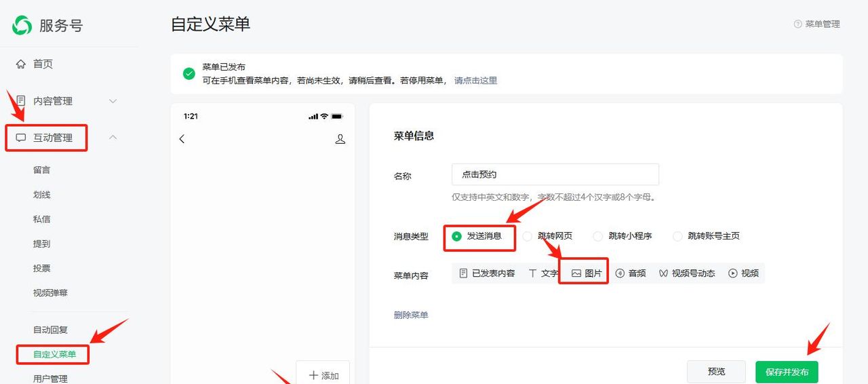The image size is (868, 384).
Task: Go to 提到 in sidebar
Action: point(42,244)
